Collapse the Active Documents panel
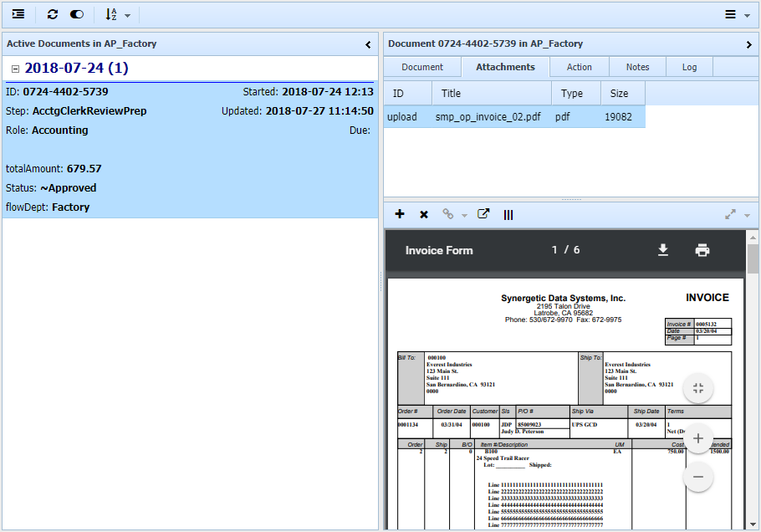The image size is (761, 532). click(368, 44)
